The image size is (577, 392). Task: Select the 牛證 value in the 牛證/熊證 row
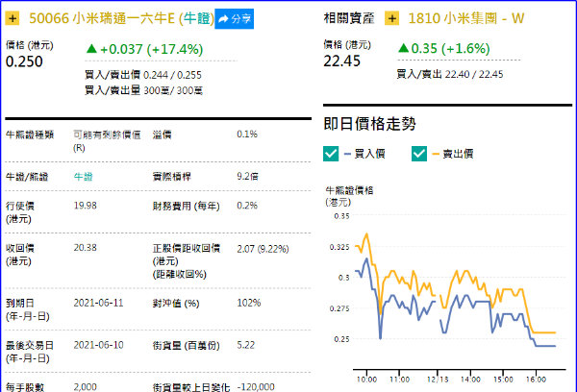coord(83,177)
